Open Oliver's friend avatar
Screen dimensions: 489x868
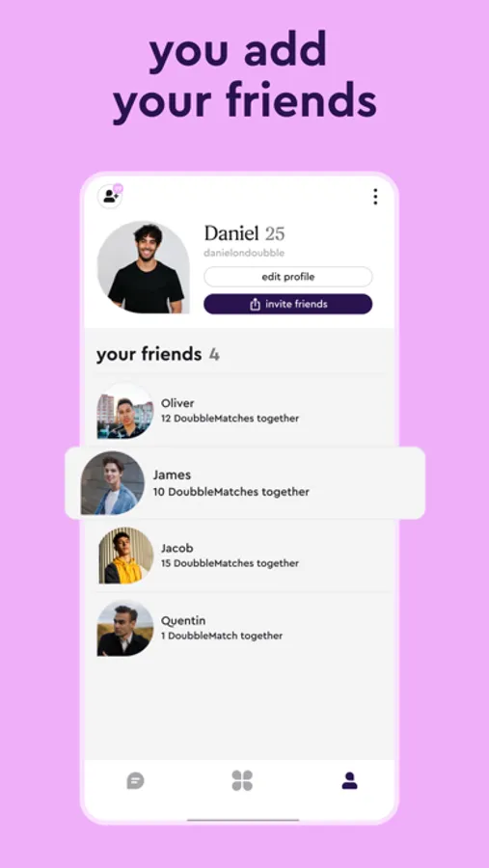click(125, 411)
